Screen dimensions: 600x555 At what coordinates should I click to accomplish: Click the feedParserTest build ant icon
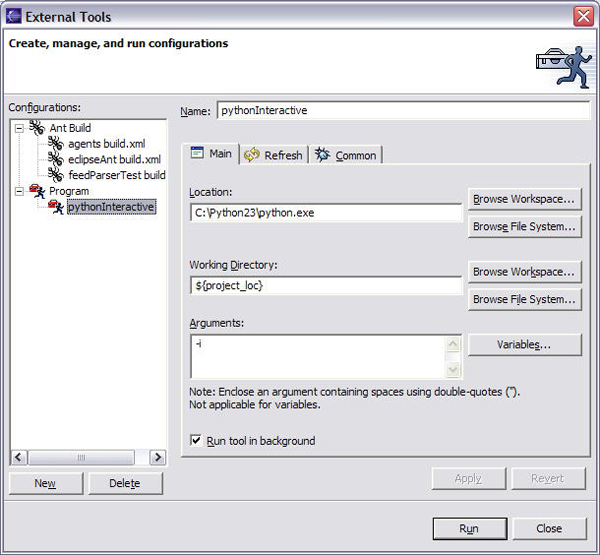[x=56, y=175]
